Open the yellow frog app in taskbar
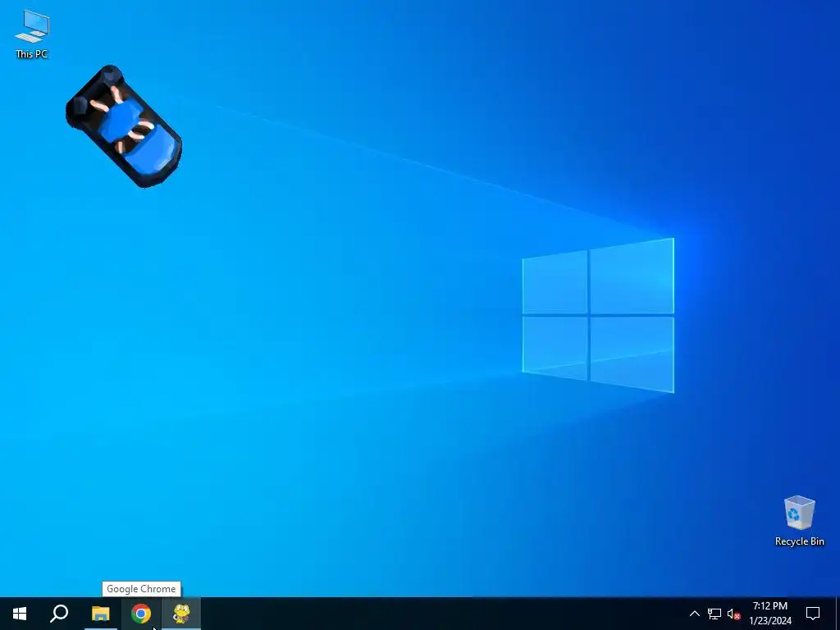The image size is (840, 630). click(x=181, y=614)
